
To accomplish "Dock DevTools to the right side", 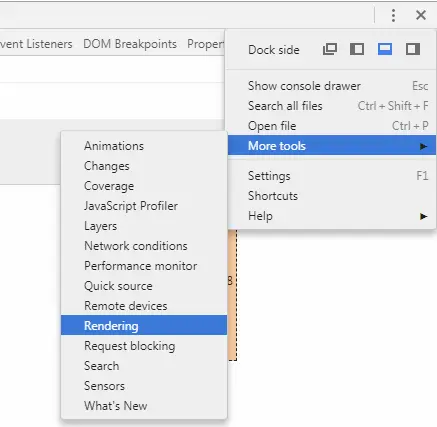I will [x=413, y=49].
